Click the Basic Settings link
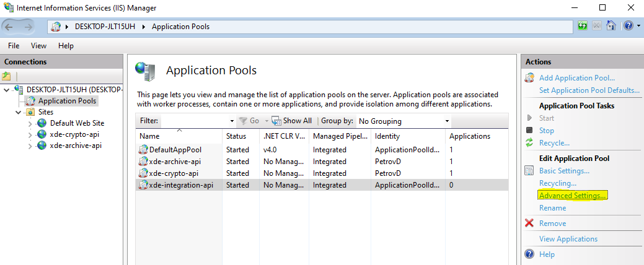The height and width of the screenshot is (265, 644). [564, 171]
